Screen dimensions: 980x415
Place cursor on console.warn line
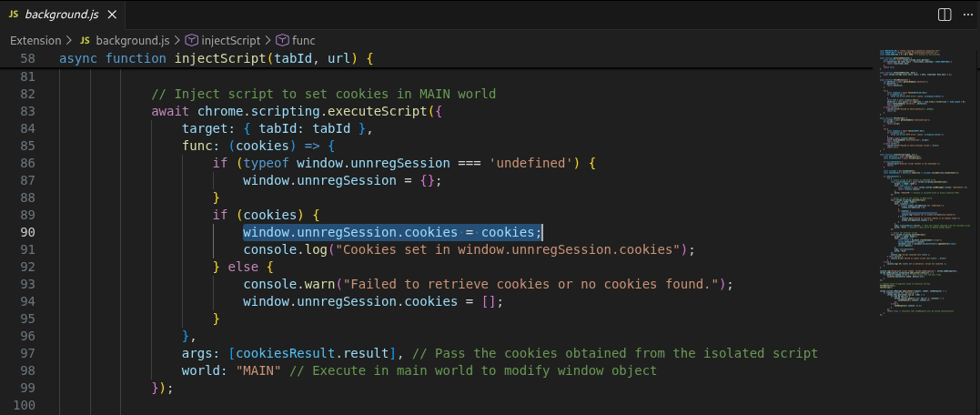488,284
